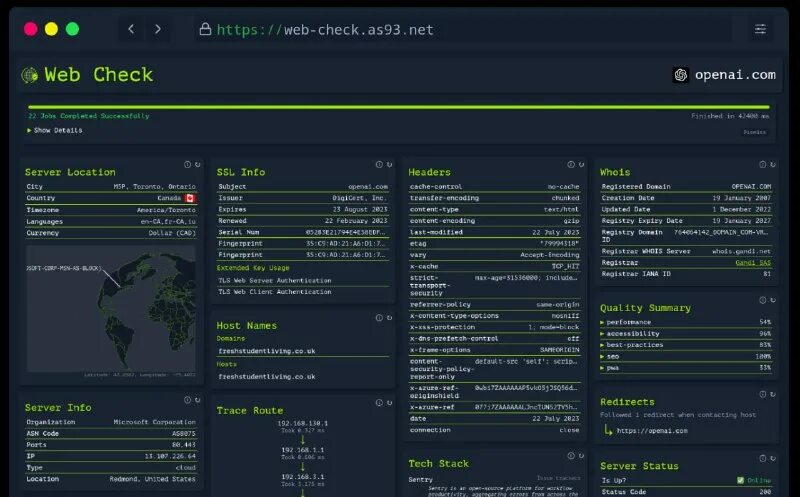Open info icon on Server Info card
Screen dimensions: 800x497
[x=187, y=400]
